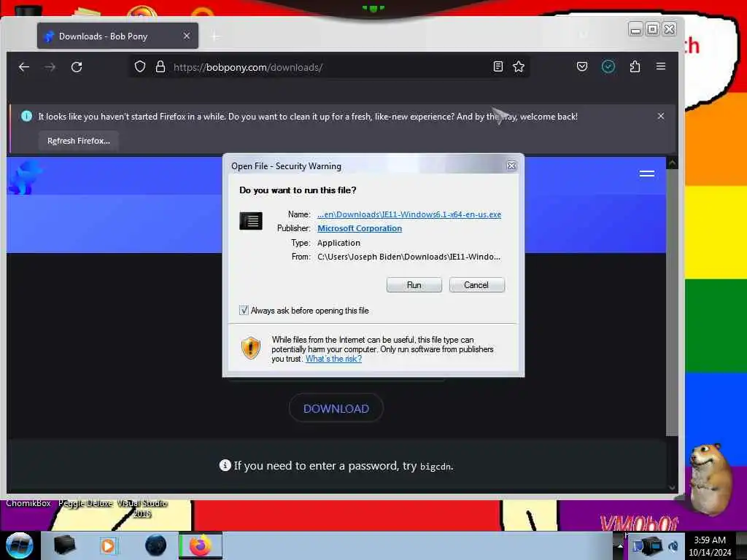Click the info icon beside password hint

pyautogui.click(x=225, y=465)
